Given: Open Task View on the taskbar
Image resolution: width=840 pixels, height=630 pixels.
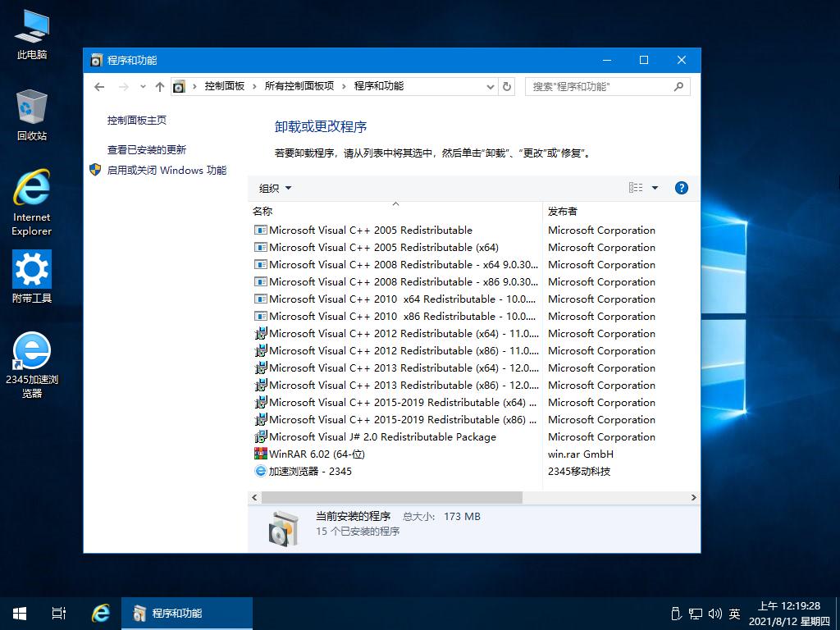Looking at the screenshot, I should click(59, 614).
